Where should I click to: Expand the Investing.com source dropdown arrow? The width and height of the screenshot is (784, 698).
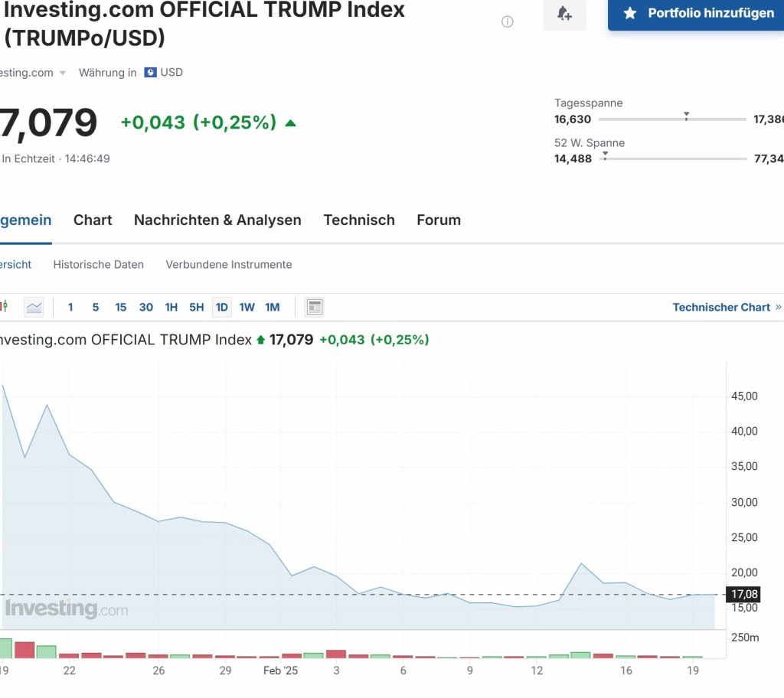pyautogui.click(x=63, y=73)
